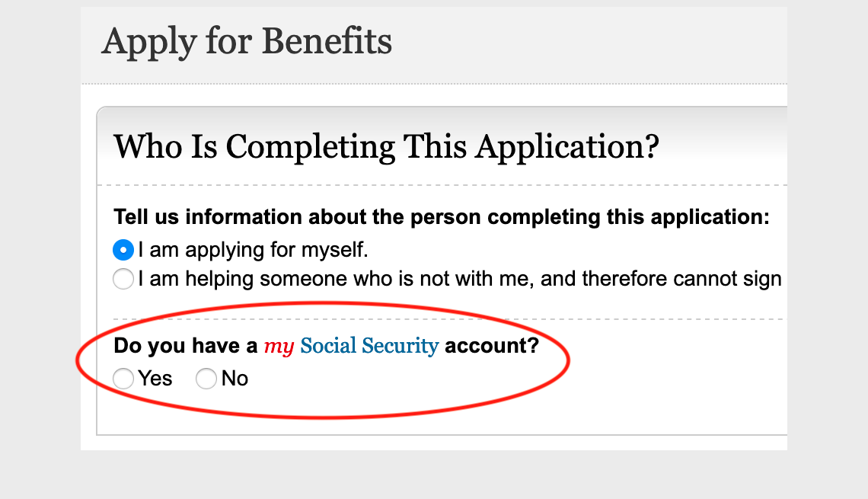Select the "Yes" radio button

[x=123, y=379]
